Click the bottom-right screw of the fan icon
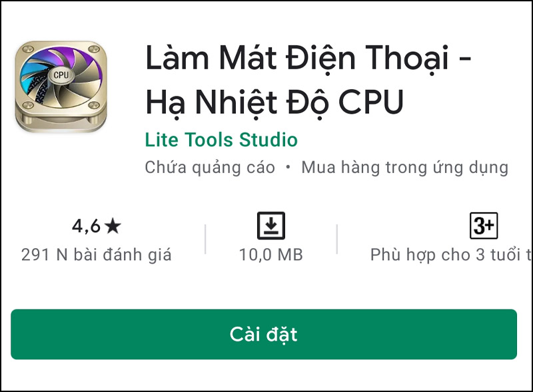Viewport: 533px width, 392px height. coord(94,104)
